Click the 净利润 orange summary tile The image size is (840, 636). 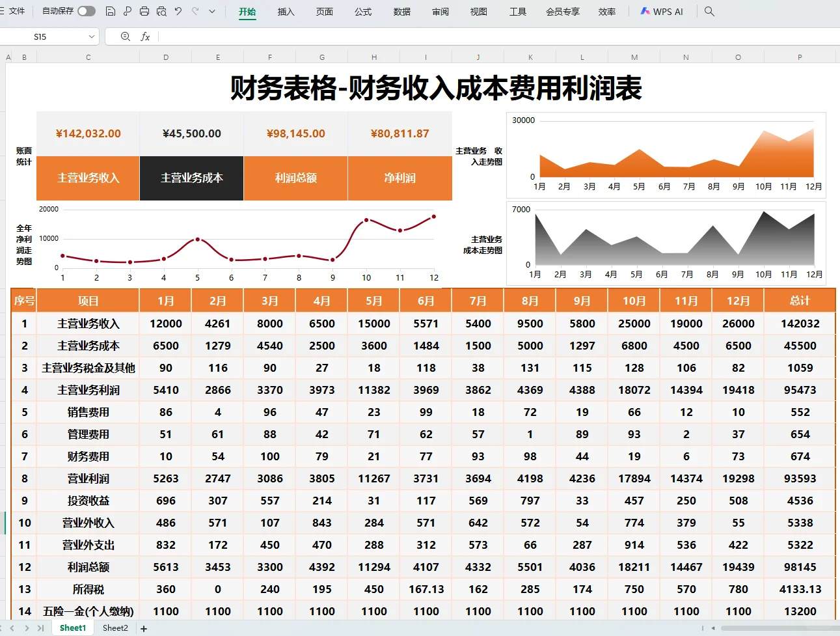coord(400,178)
